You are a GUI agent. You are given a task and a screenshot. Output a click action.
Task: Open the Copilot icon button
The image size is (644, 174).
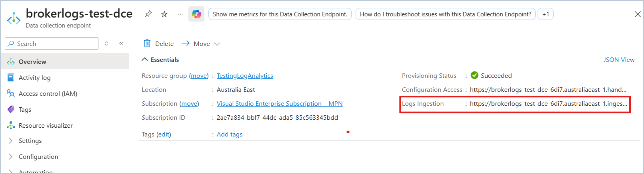point(196,14)
